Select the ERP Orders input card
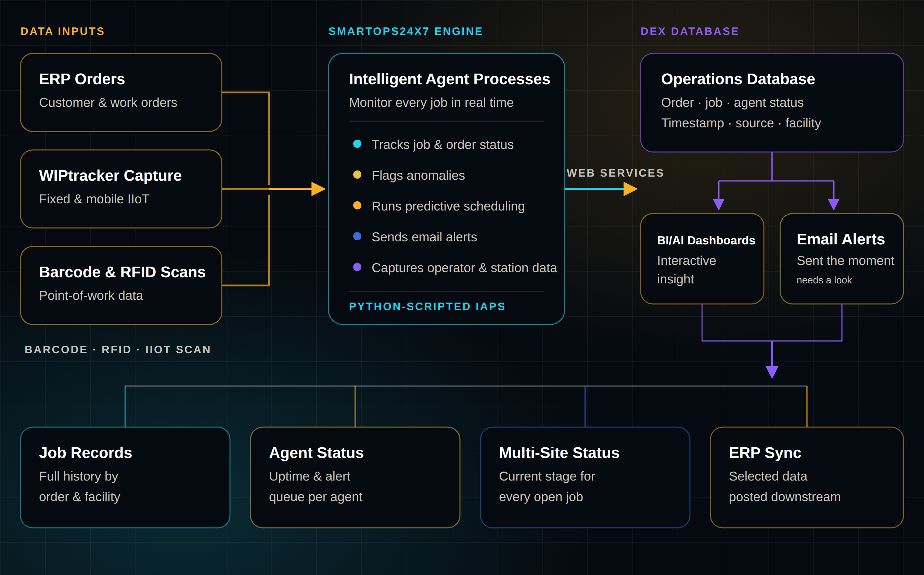Screen dimensions: 924x575 click(121, 92)
